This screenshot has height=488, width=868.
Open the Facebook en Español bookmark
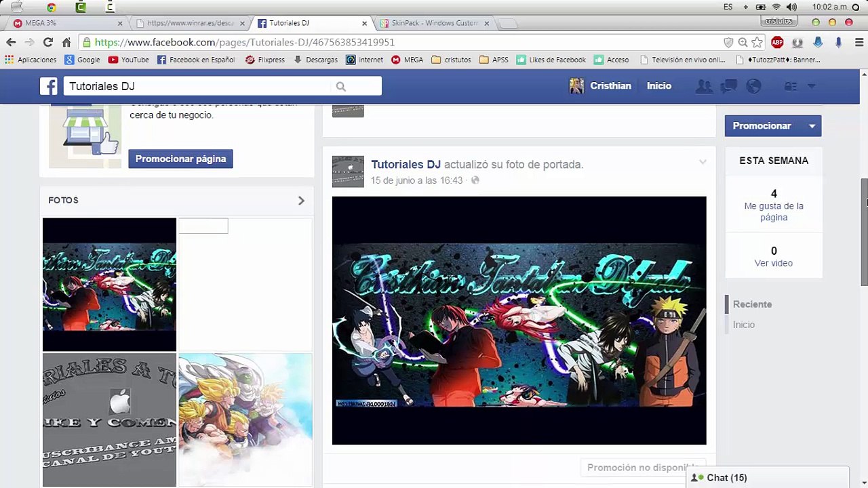tap(196, 60)
